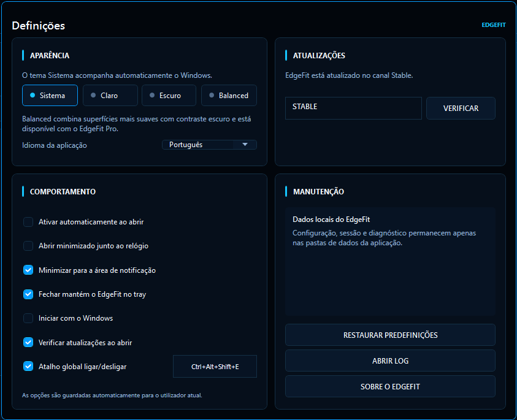Screen dimensions: 517x420
Task: Click SOBRE O EDGEFIT button
Action: [x=390, y=386]
